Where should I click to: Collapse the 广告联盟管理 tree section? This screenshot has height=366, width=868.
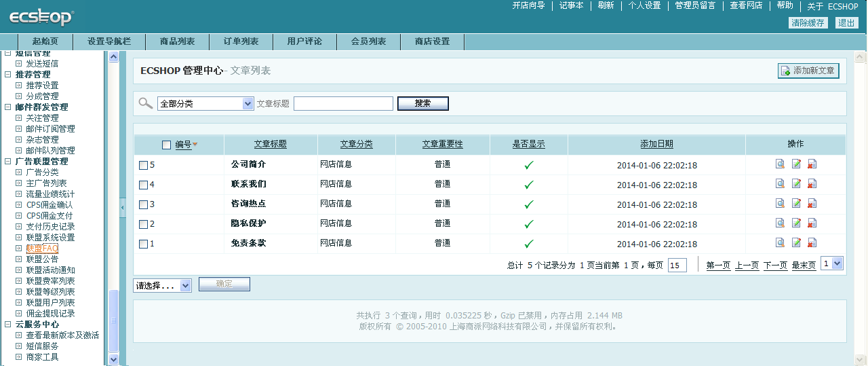pos(8,162)
